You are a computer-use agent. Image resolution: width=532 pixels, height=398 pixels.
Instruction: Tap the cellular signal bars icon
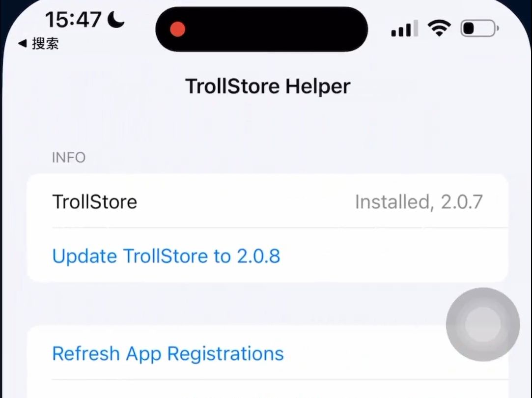click(x=404, y=28)
